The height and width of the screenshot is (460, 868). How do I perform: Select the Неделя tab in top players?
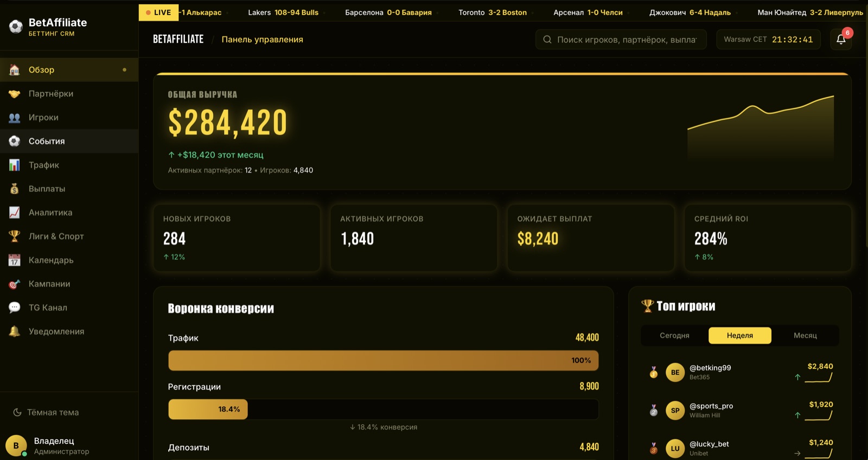740,335
